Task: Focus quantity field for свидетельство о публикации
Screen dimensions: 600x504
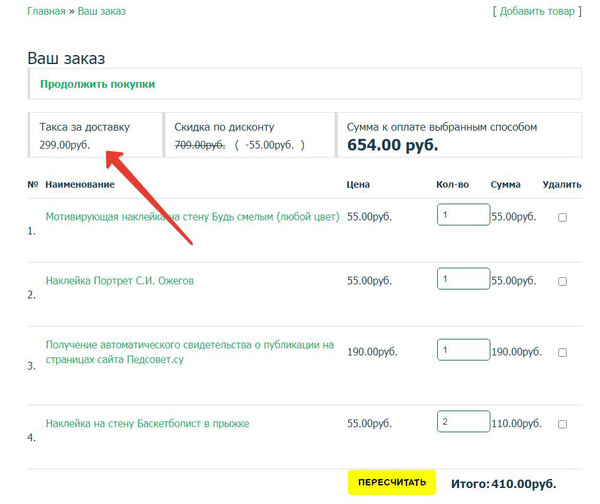Action: click(x=462, y=351)
